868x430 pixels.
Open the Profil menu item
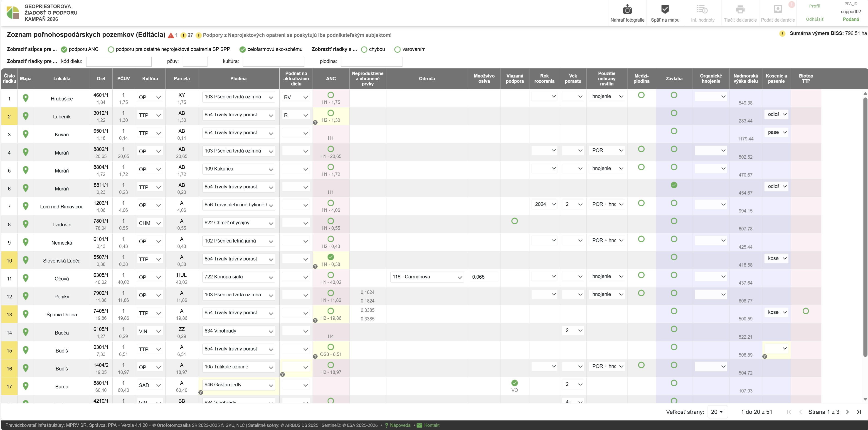tap(814, 6)
